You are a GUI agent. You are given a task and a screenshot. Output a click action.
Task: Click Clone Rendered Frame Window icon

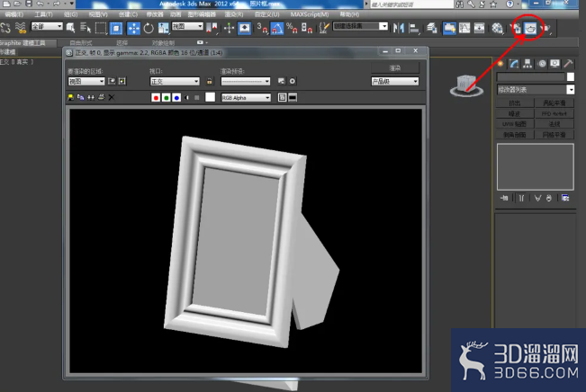91,97
